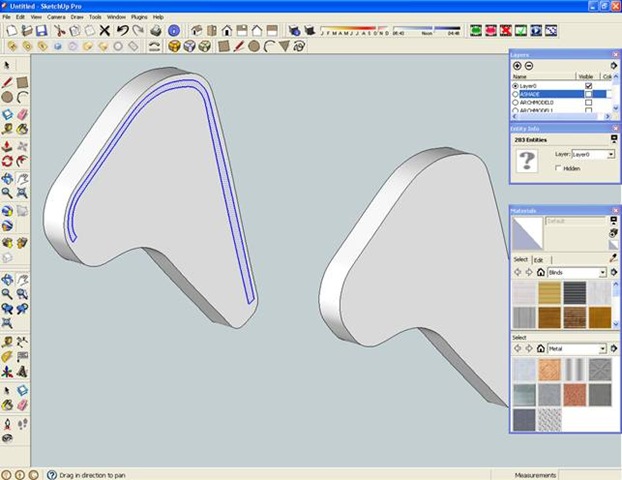Open the Layer0 dropdown in Entity Info
The height and width of the screenshot is (480, 622).
pyautogui.click(x=610, y=155)
